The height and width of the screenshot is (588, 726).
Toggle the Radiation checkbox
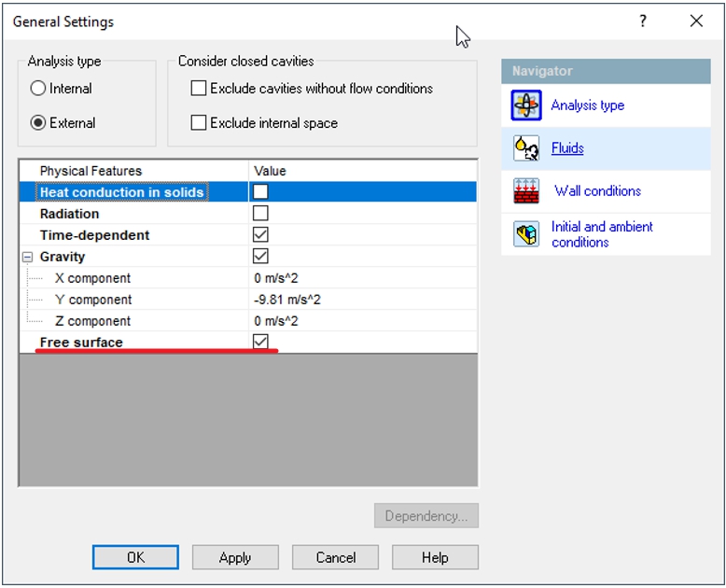tap(261, 214)
